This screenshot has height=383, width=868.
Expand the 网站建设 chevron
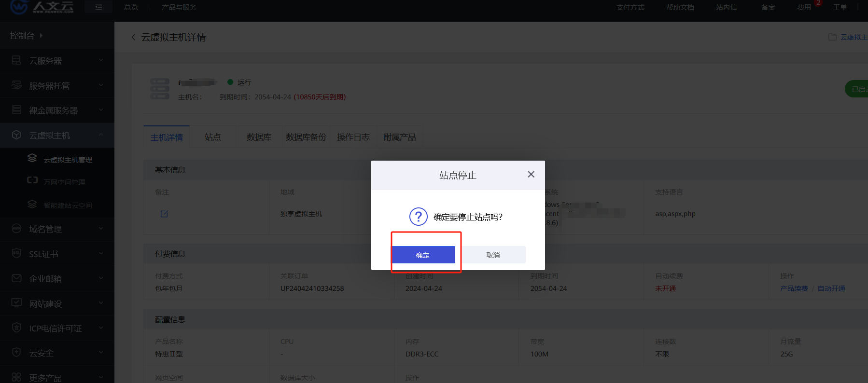(x=101, y=303)
